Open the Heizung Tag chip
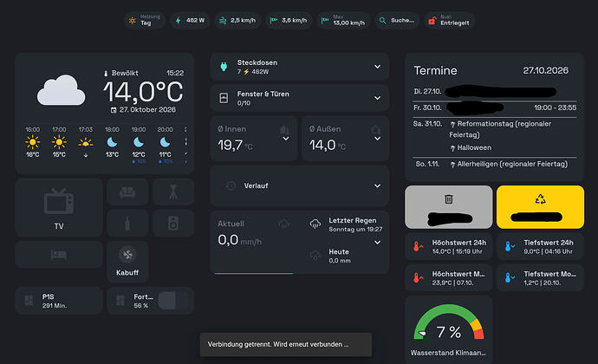 click(x=145, y=20)
